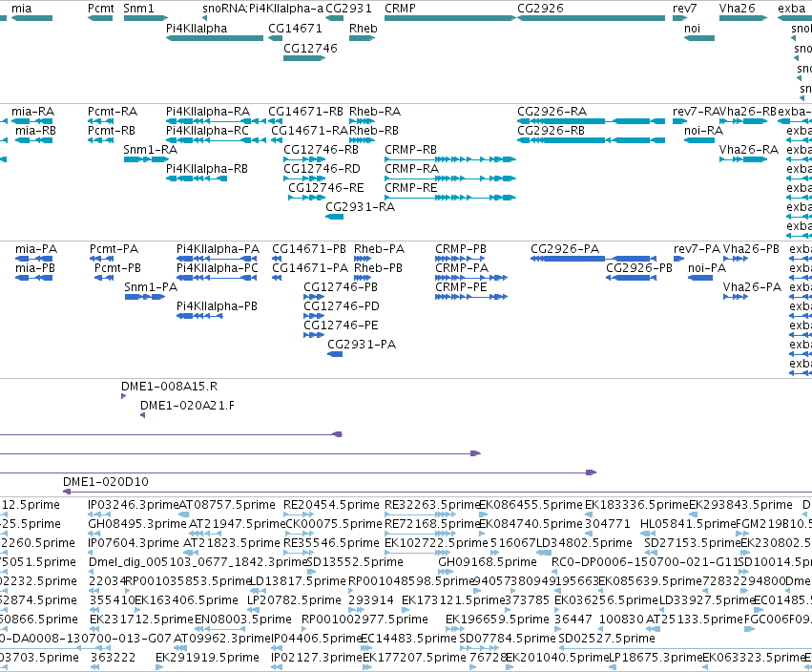This screenshot has width=812, height=672.
Task: Click the Vha26-RA transcript label
Action: (749, 150)
